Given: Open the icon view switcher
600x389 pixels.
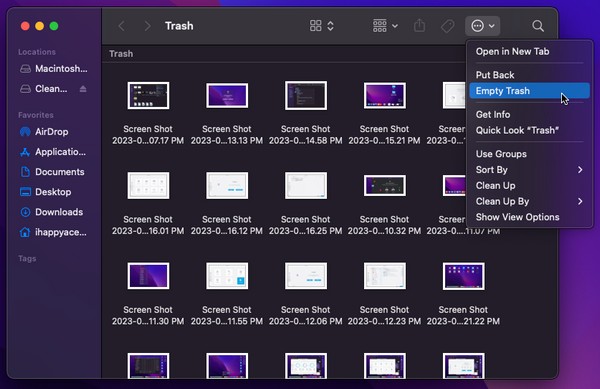Looking at the screenshot, I should point(321,26).
